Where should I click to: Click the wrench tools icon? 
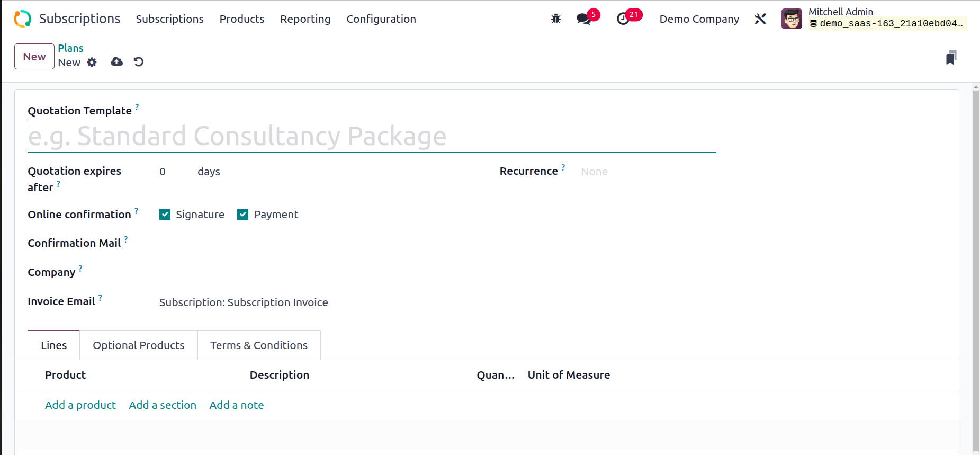[760, 19]
